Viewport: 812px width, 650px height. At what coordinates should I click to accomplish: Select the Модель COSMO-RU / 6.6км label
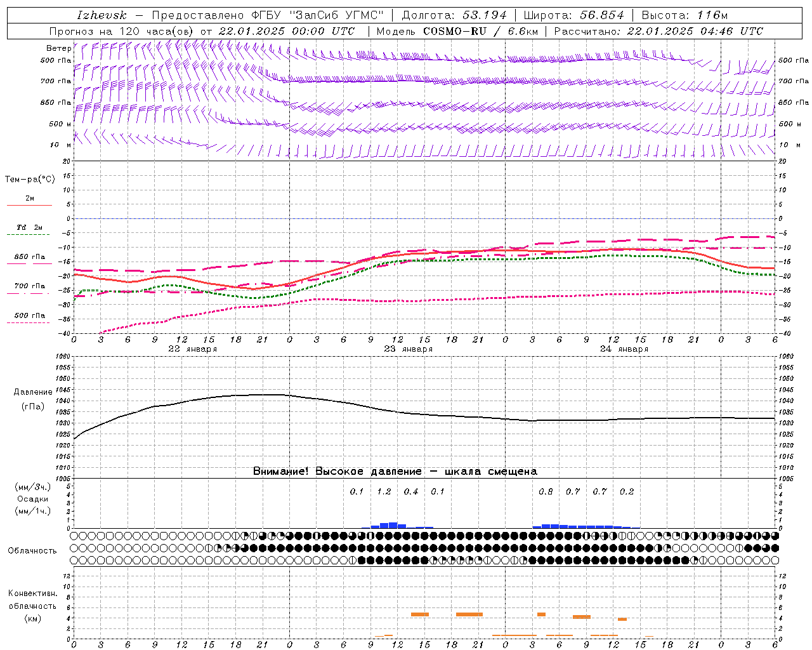click(457, 31)
